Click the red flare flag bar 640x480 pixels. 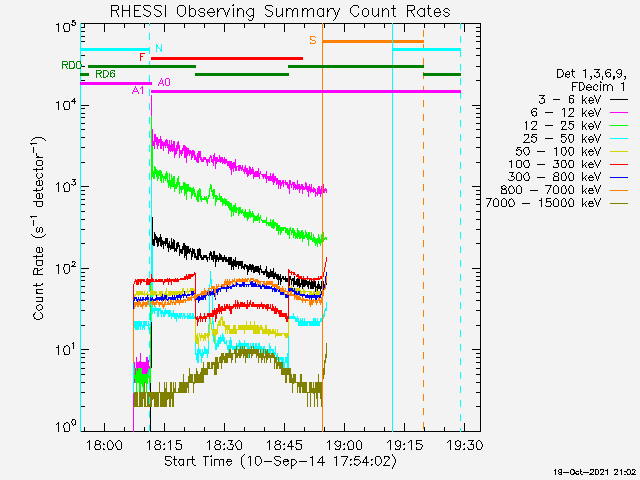pos(227,58)
